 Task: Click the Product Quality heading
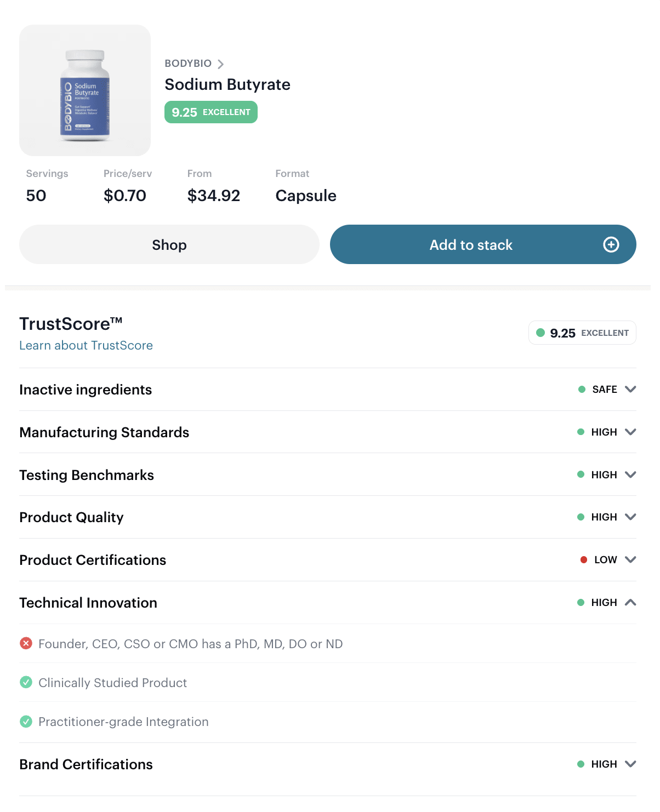click(71, 517)
